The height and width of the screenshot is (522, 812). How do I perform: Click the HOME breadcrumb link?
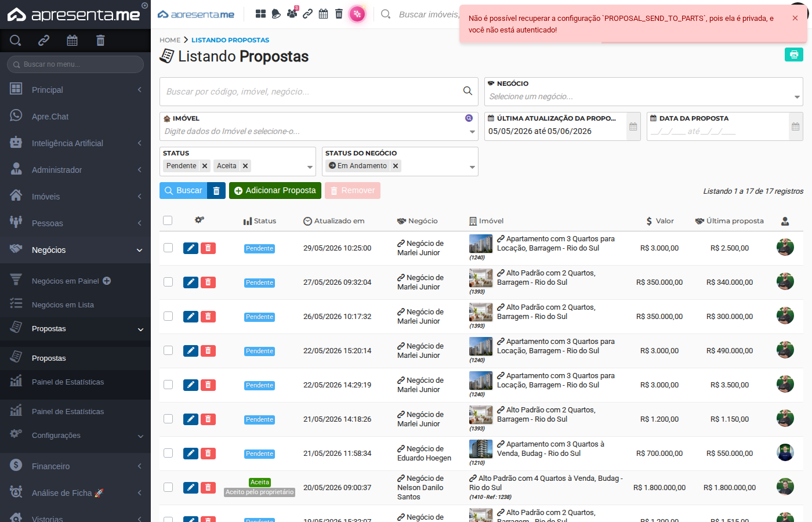(x=170, y=40)
